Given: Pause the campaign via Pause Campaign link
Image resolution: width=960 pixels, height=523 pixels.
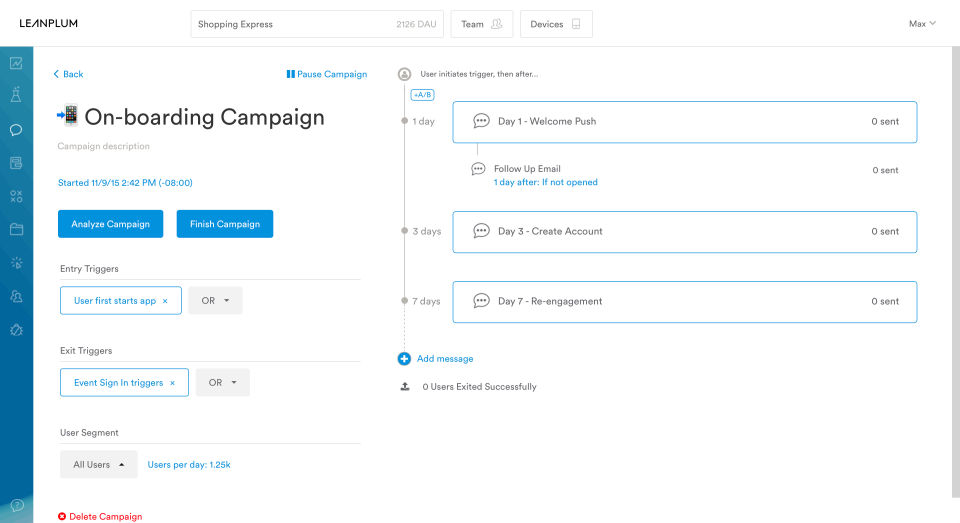Looking at the screenshot, I should [x=327, y=74].
